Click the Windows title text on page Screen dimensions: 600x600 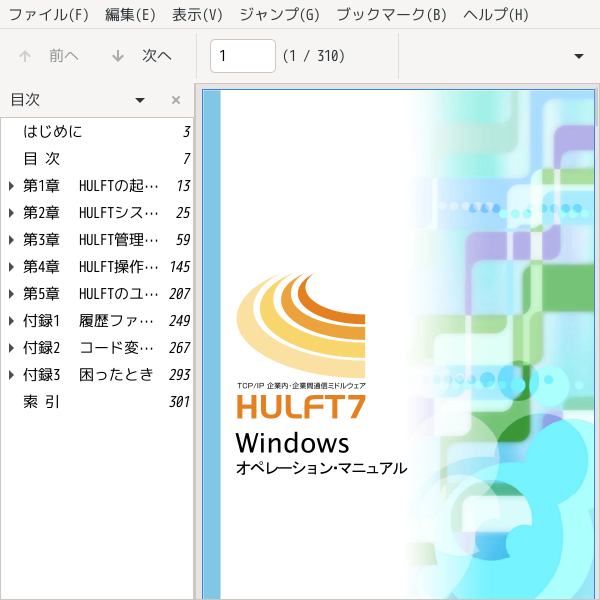point(292,443)
